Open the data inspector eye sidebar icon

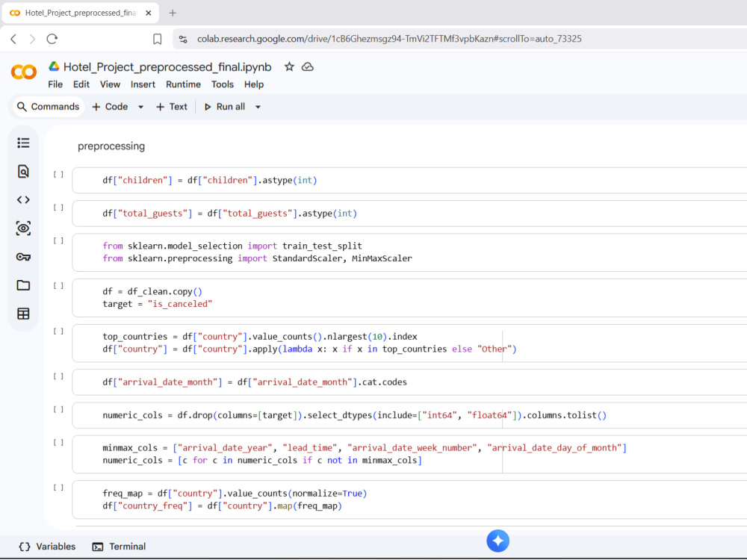click(x=23, y=228)
